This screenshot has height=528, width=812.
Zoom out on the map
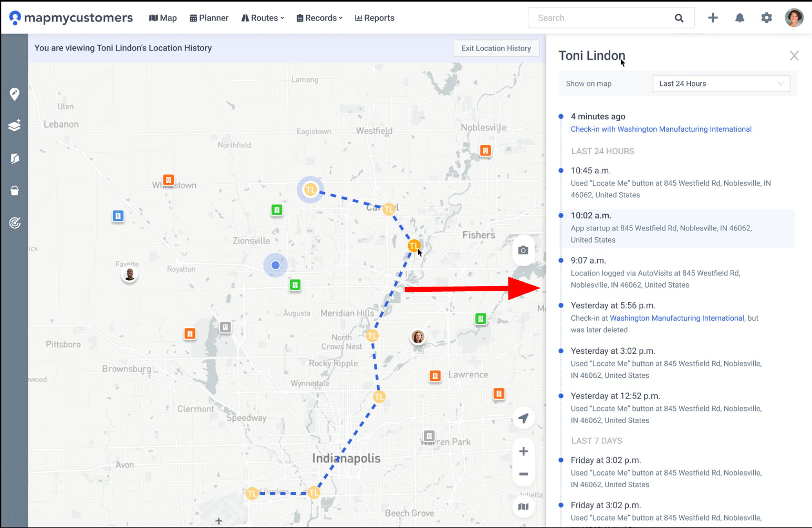(x=524, y=474)
